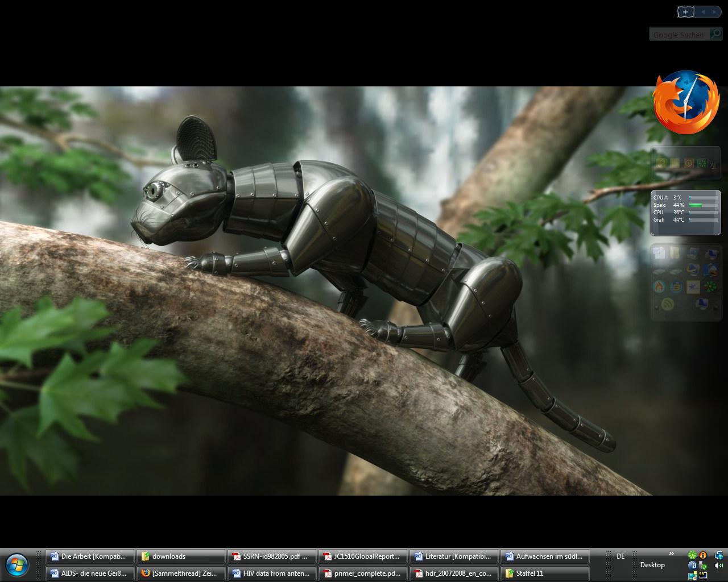This screenshot has height=582, width=728.
Task: Click the Desktop toolbar label
Action: (652, 565)
